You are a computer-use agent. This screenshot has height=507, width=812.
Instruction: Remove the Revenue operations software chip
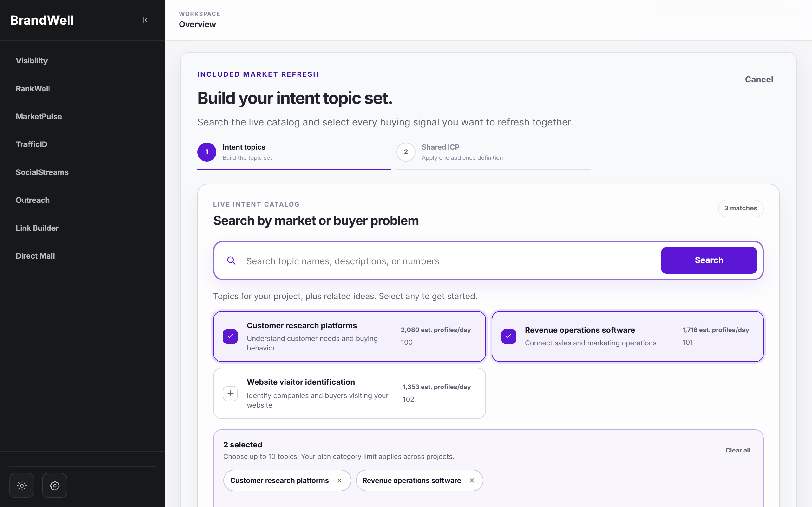(472, 480)
